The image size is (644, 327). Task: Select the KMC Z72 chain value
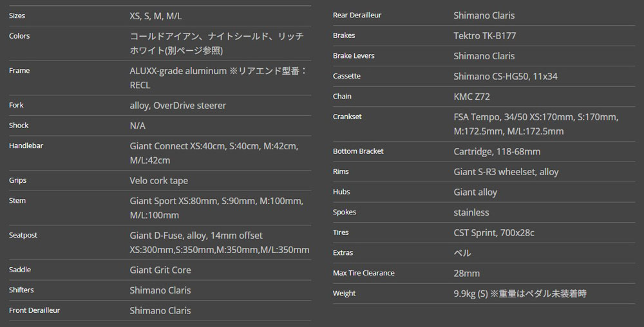472,97
